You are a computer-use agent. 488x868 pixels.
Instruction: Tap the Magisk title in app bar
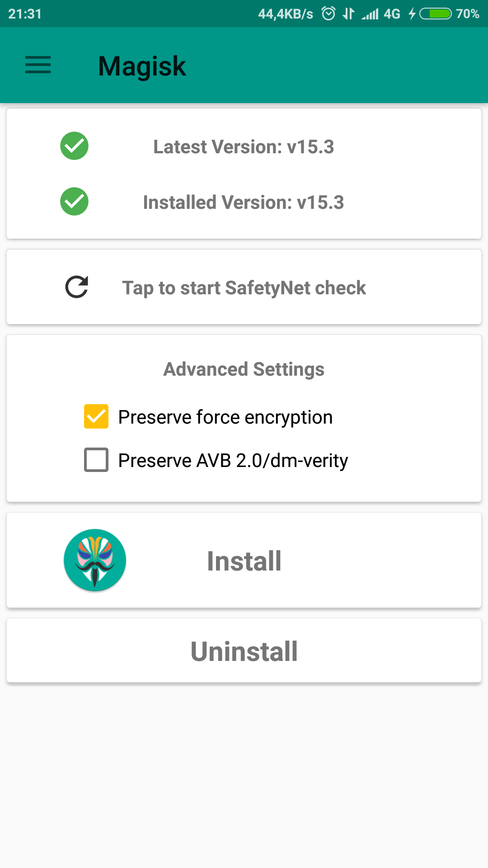(142, 66)
